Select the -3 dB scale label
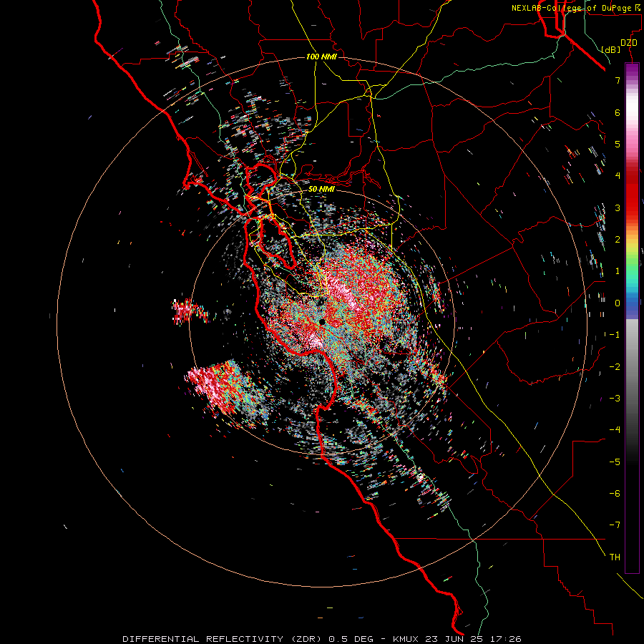This screenshot has height=644, width=644. click(x=615, y=399)
